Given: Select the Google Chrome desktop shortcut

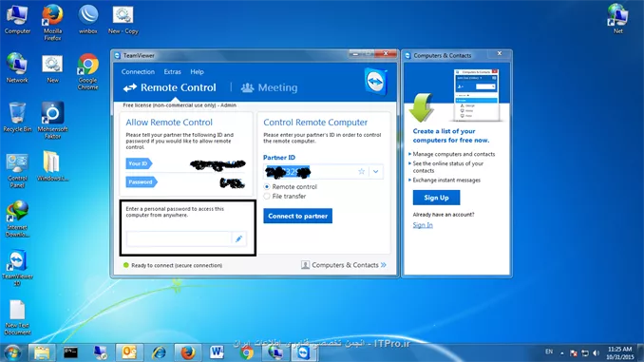Looking at the screenshot, I should (x=88, y=71).
